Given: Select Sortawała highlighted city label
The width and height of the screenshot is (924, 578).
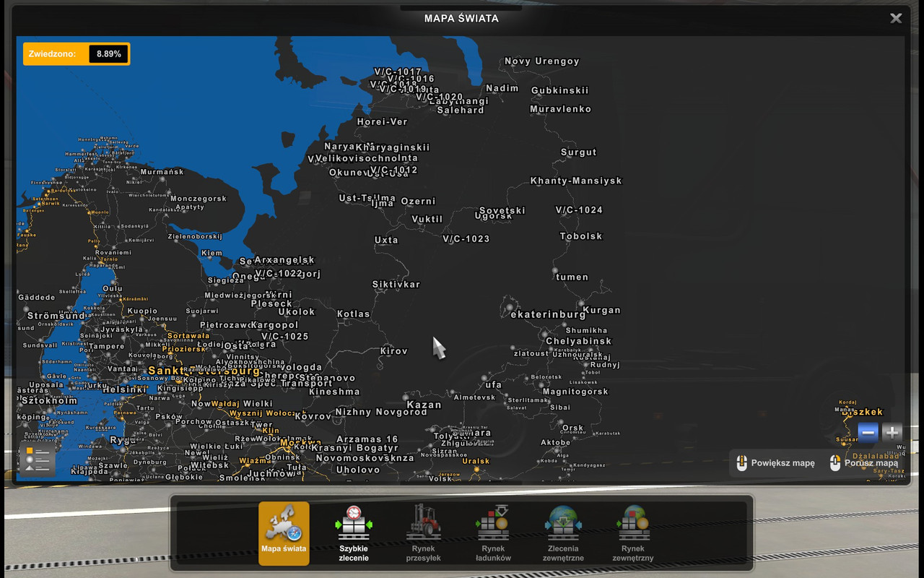Looking at the screenshot, I should pos(188,336).
